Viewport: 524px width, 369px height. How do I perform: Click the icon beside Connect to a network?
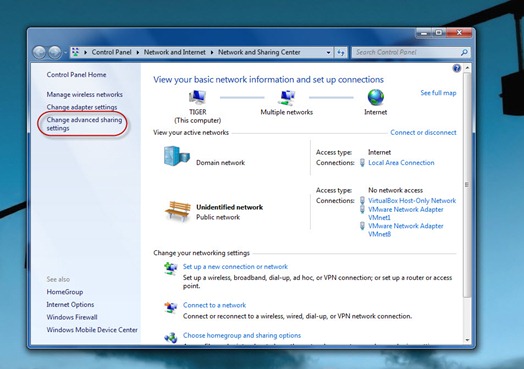pos(171,307)
